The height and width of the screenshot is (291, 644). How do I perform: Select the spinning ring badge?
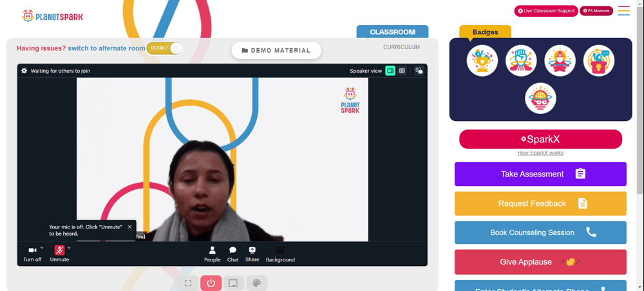[x=560, y=61]
